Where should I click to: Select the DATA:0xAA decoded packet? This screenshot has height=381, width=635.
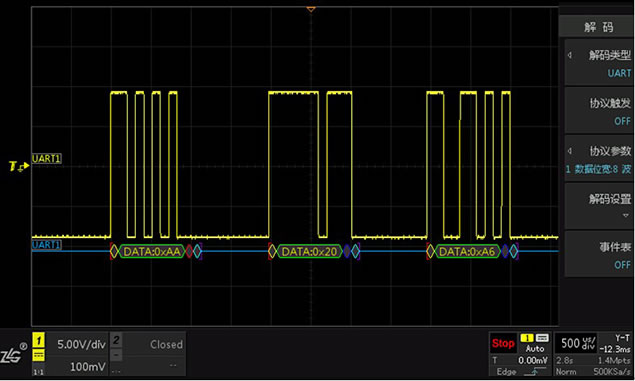(x=151, y=251)
